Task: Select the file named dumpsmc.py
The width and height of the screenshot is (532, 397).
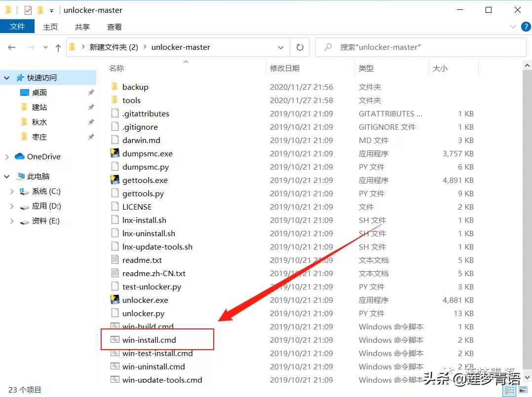Action: tap(146, 167)
